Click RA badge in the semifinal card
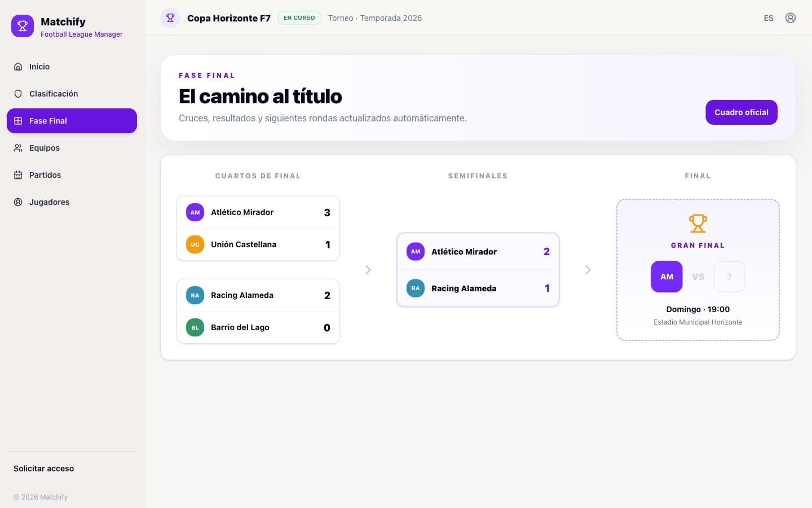The height and width of the screenshot is (508, 812). (x=416, y=288)
